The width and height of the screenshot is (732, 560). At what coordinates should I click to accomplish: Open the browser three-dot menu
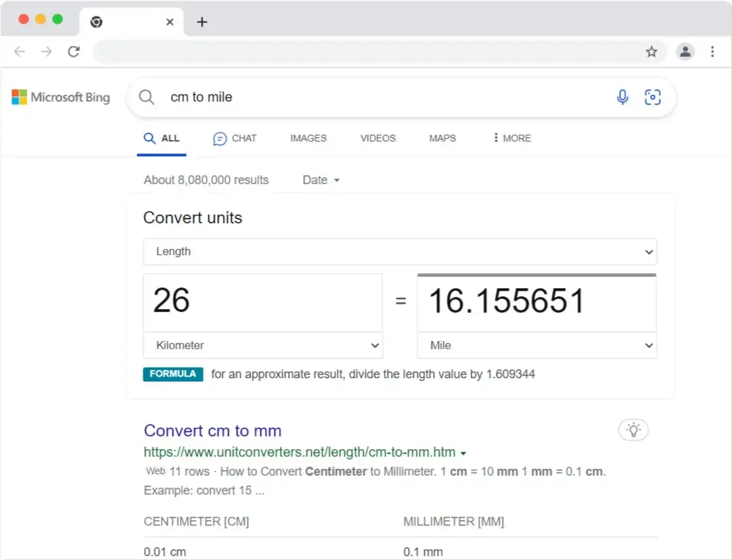pyautogui.click(x=712, y=51)
